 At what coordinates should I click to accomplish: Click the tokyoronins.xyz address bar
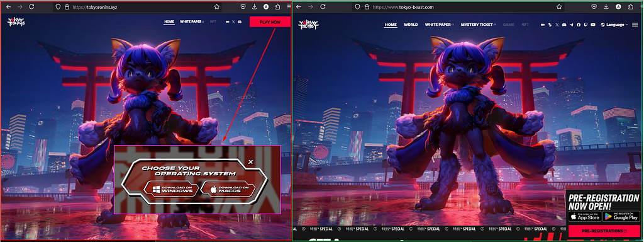click(138, 7)
